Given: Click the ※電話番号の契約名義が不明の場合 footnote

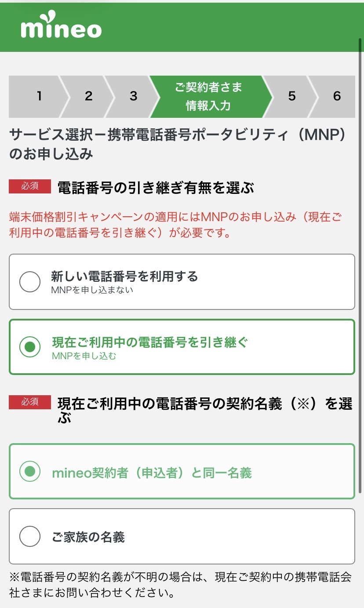Looking at the screenshot, I should [180, 585].
